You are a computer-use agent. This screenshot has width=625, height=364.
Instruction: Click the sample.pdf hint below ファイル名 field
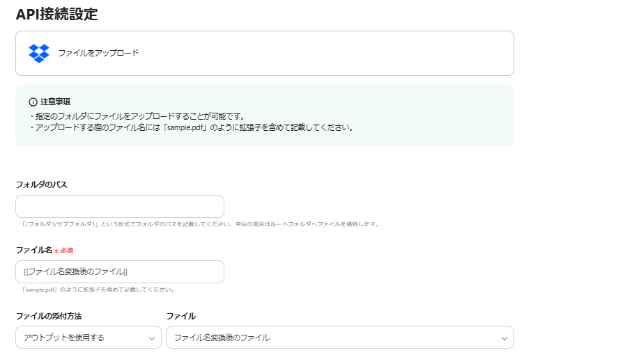[x=98, y=290]
